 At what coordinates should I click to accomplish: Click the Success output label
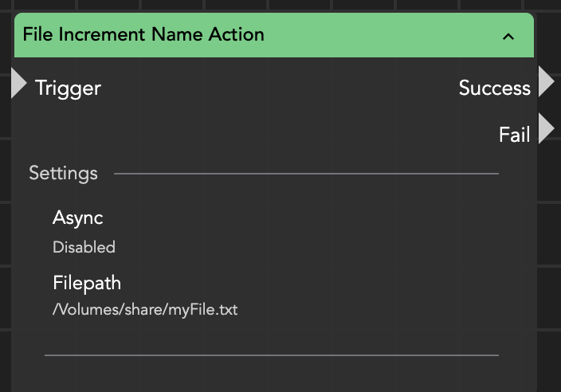point(494,88)
